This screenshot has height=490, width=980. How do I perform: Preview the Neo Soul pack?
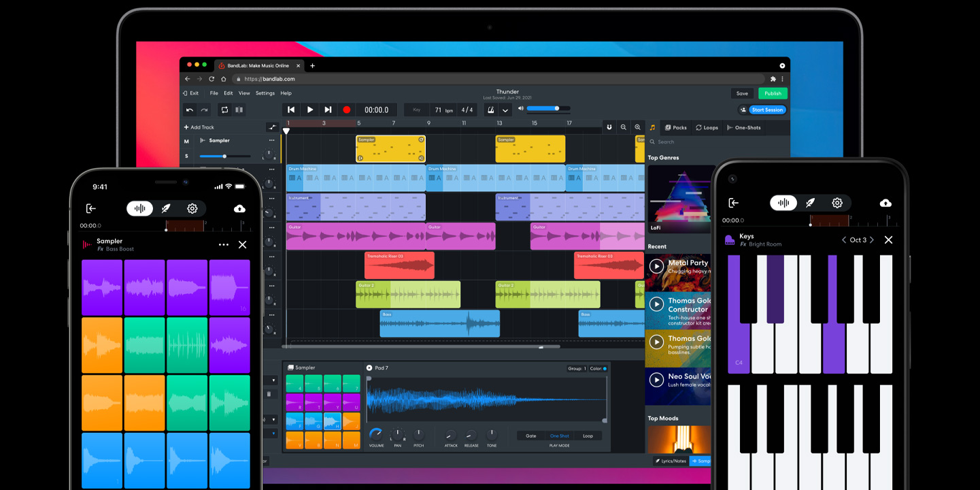click(x=656, y=380)
